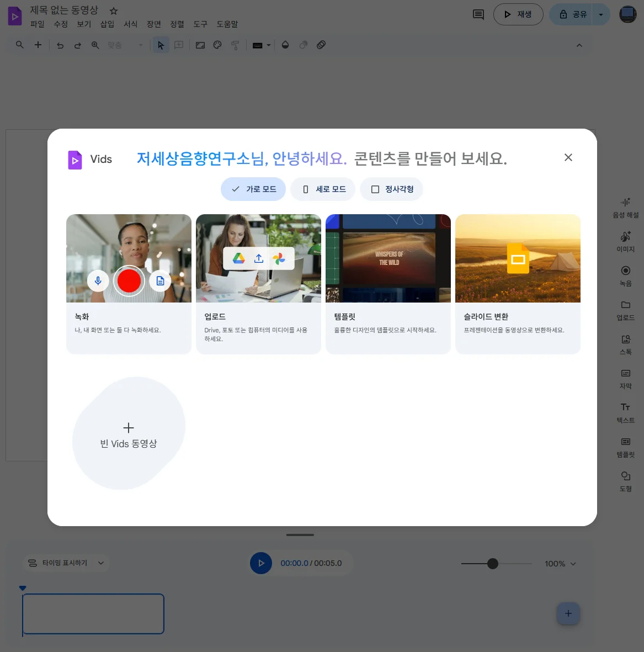Click the Google Drive icon on the 업로드 card

tap(238, 258)
